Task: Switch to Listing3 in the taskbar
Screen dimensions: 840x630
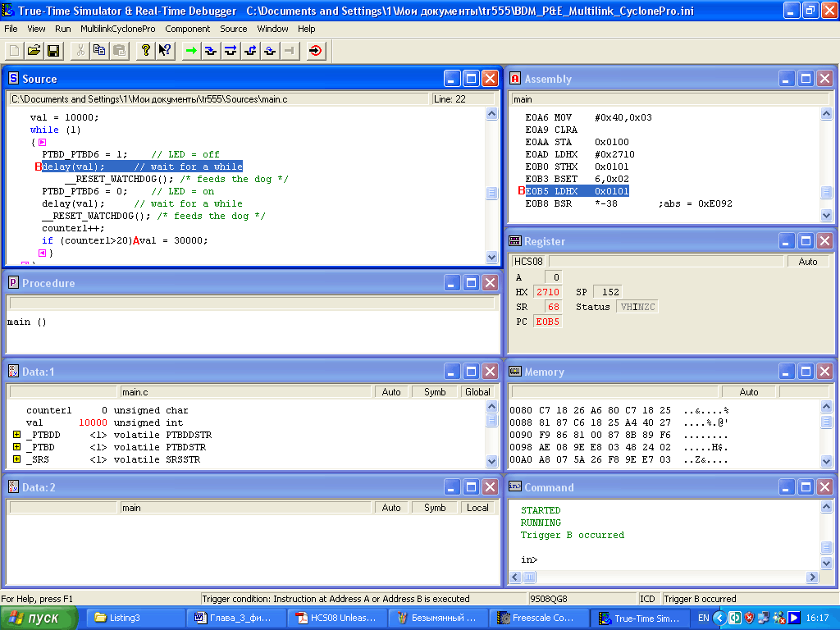Action: coord(125,618)
